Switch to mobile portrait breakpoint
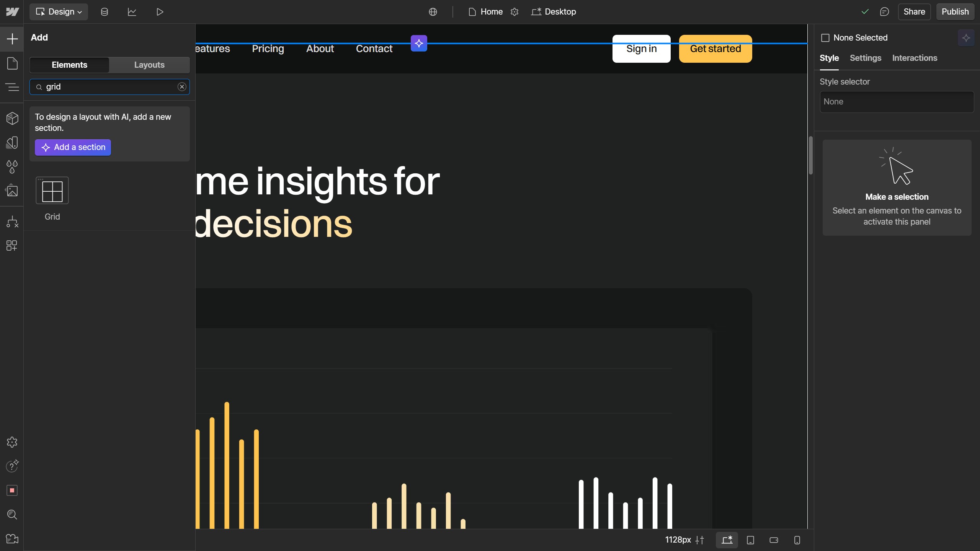The width and height of the screenshot is (980, 551). [797, 540]
